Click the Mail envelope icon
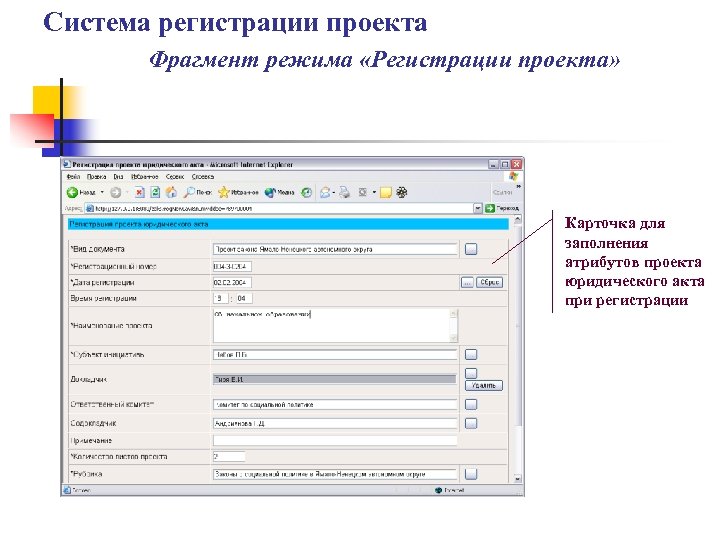 point(325,192)
